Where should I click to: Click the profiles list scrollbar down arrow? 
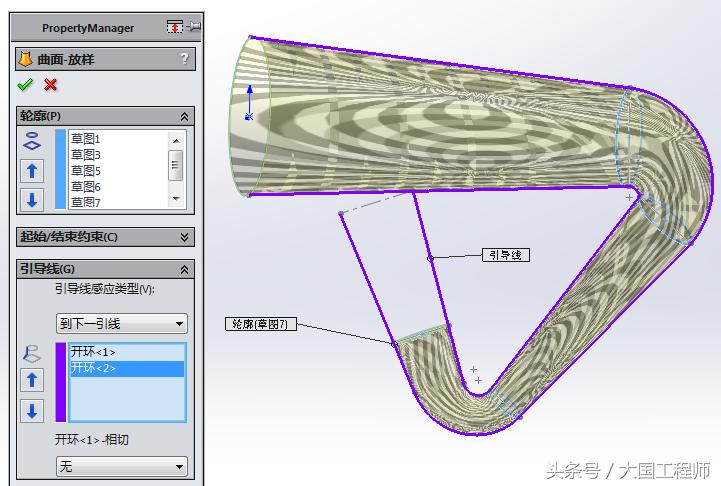[177, 199]
